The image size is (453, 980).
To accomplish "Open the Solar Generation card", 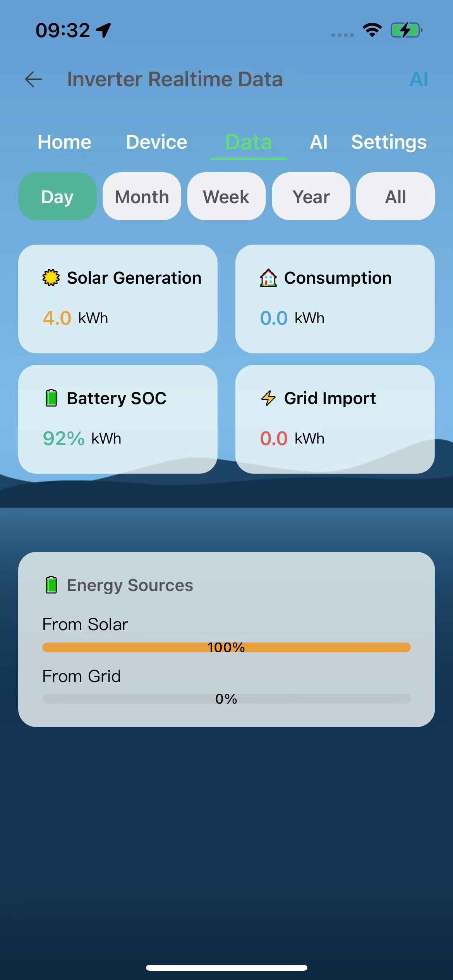I will coord(118,299).
